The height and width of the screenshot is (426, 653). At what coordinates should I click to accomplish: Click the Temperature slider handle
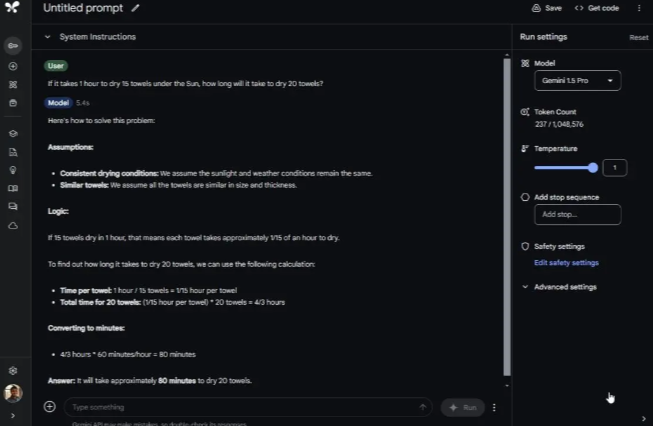point(593,168)
